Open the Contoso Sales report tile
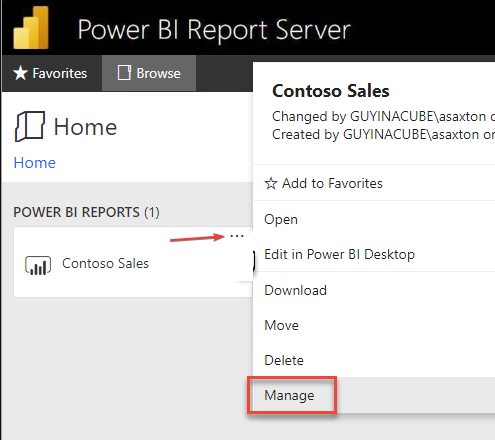The image size is (495, 440). 133,262
